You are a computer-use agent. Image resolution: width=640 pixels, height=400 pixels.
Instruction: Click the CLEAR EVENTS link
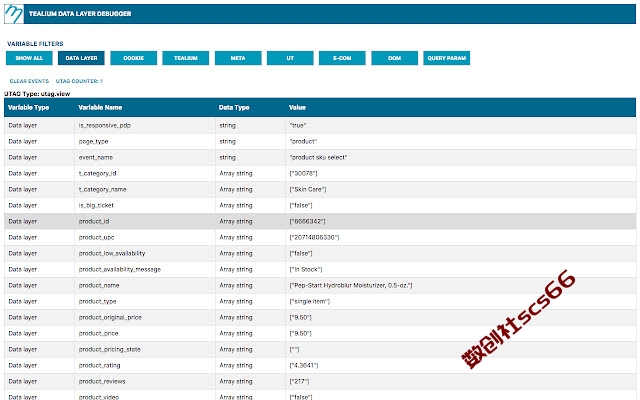click(x=29, y=81)
